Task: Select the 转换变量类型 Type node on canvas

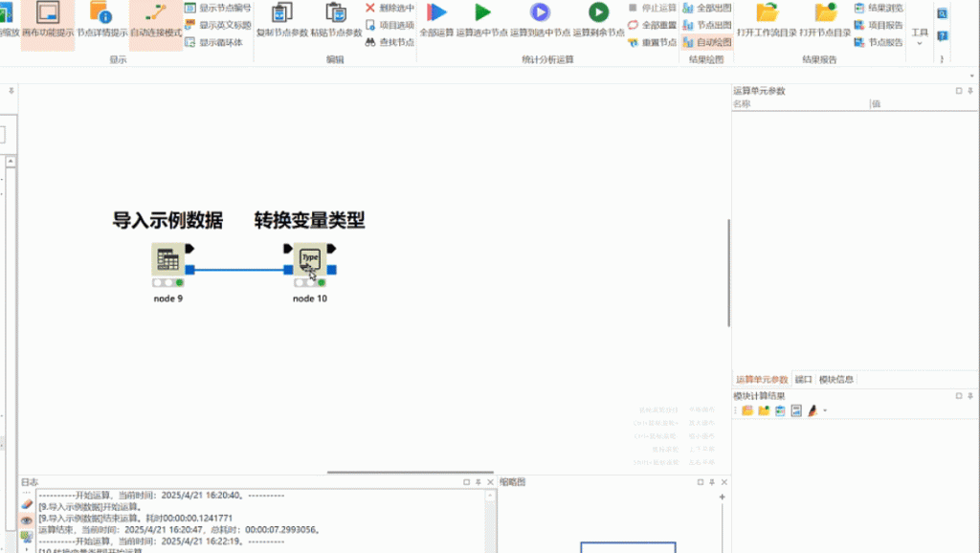Action: (x=309, y=258)
